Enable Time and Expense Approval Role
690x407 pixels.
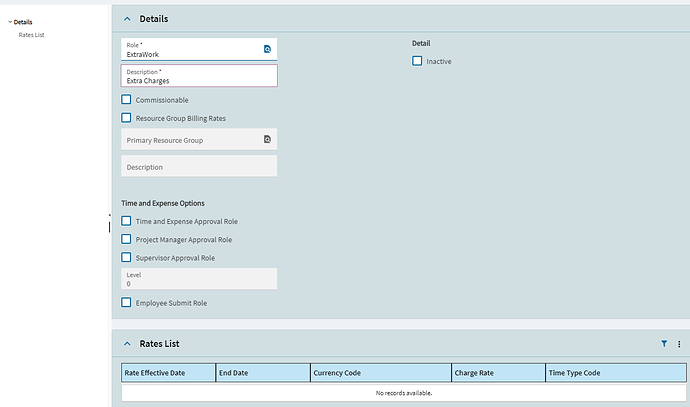(x=126, y=221)
